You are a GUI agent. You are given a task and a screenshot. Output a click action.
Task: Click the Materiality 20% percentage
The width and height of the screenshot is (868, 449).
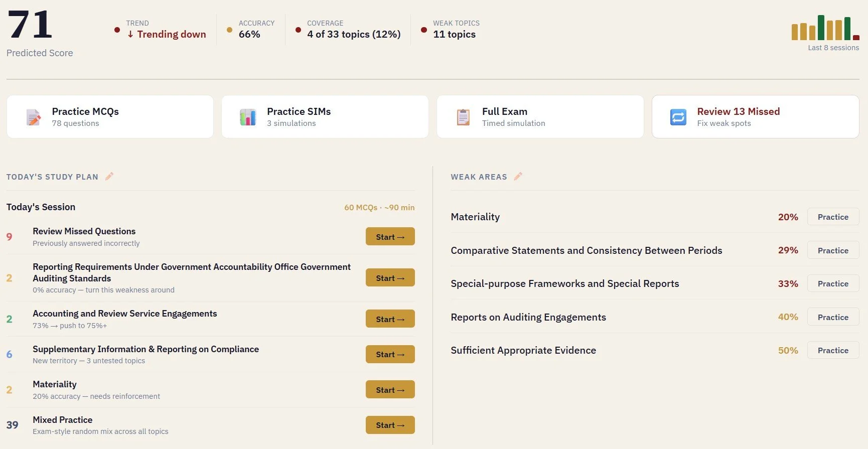point(788,217)
